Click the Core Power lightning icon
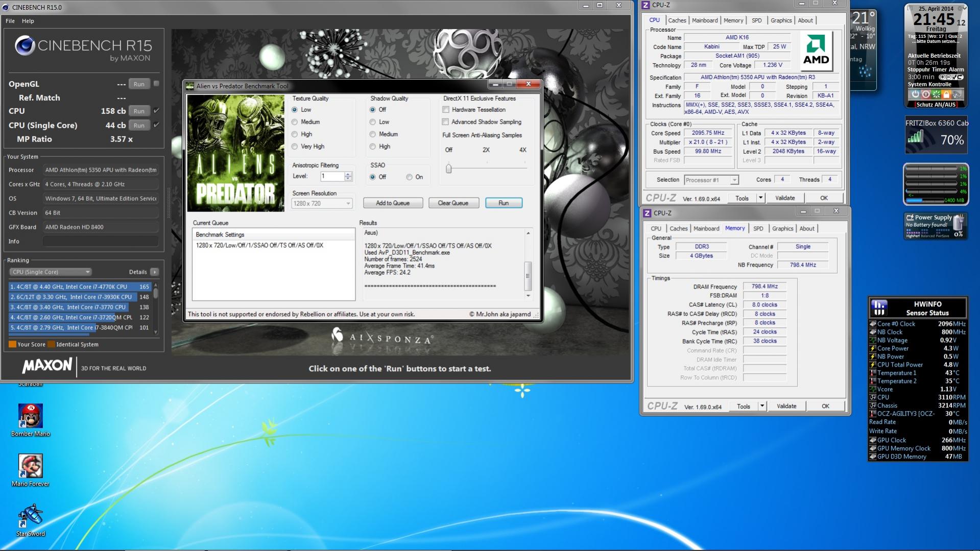Screen dimensions: 980x551 (873, 348)
